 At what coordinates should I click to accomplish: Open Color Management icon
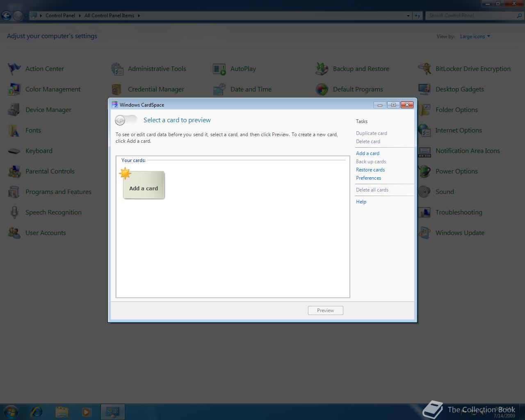tap(14, 89)
